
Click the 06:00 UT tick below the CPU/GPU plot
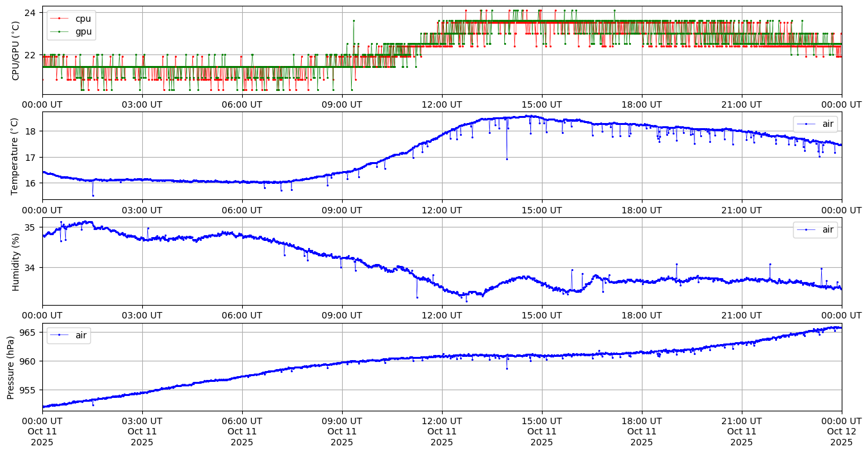[x=242, y=104]
